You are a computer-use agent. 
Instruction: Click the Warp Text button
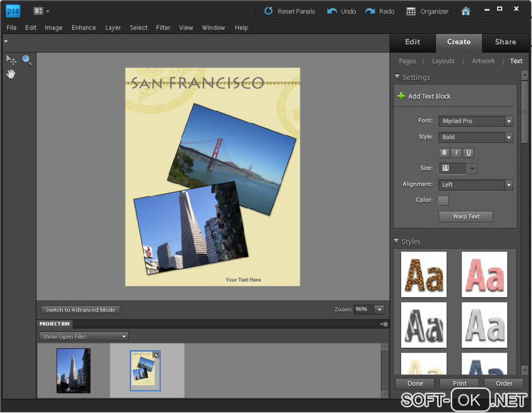click(466, 217)
